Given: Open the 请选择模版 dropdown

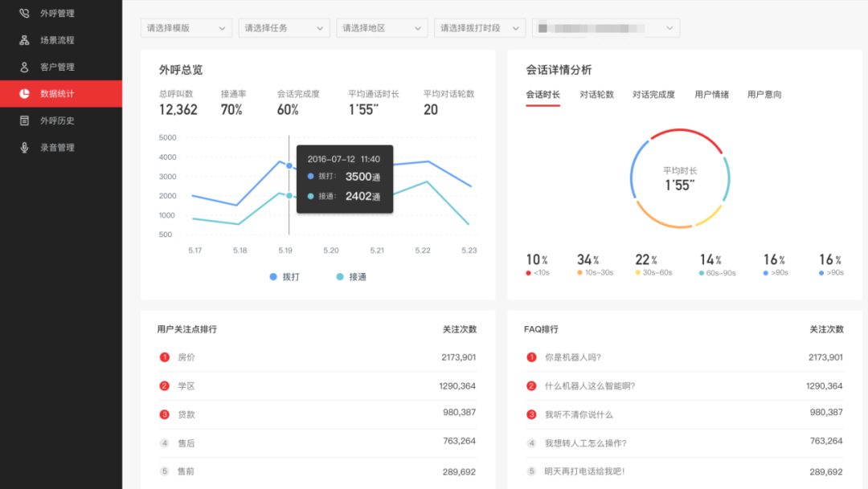Looking at the screenshot, I should [186, 28].
